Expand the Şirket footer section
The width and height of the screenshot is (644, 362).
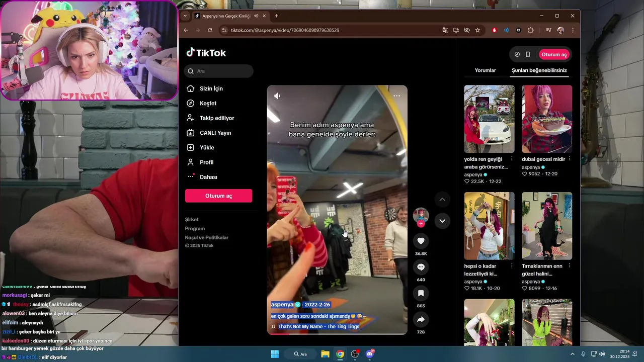tap(192, 219)
